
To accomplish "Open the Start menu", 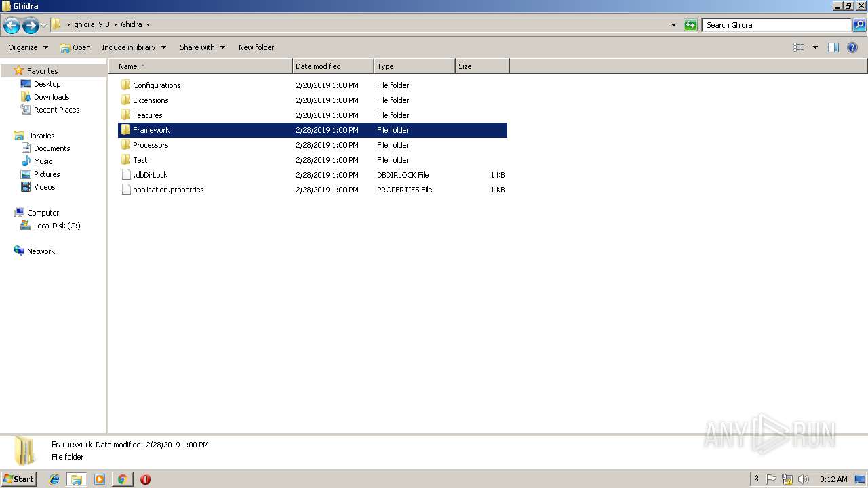I will click(18, 479).
